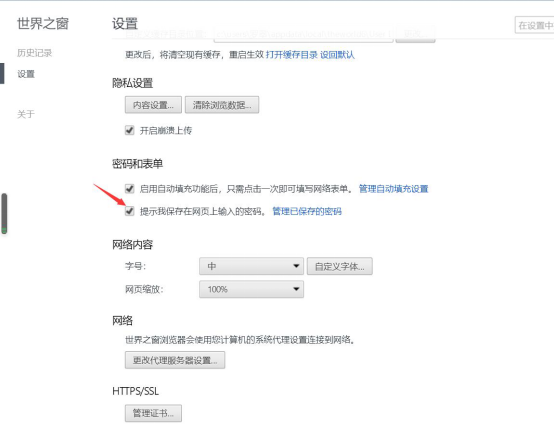Click the 密码和表单 section heading
Viewport: 554px width, 427px height.
click(x=137, y=164)
